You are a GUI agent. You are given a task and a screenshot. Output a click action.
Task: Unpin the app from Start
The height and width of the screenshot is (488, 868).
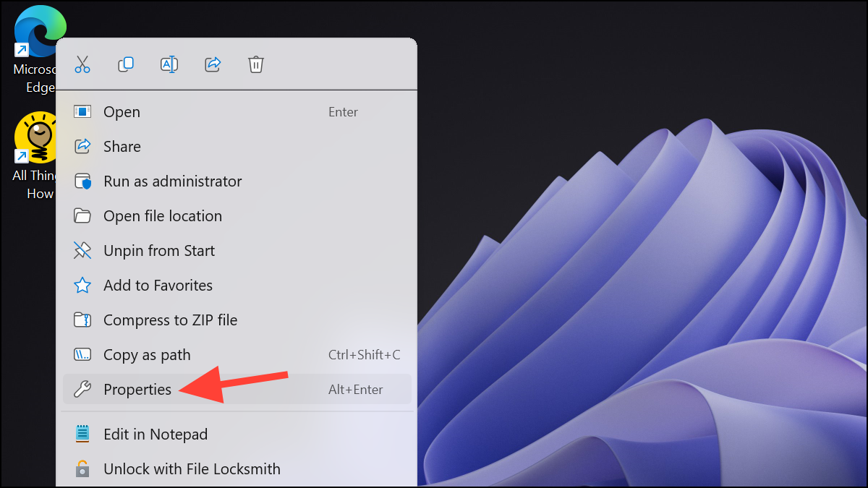(x=158, y=250)
